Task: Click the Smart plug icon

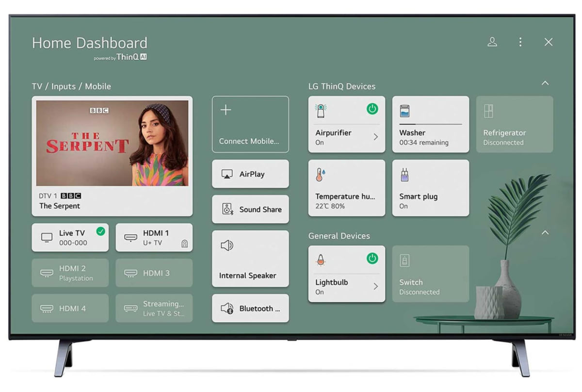Action: coord(404,175)
